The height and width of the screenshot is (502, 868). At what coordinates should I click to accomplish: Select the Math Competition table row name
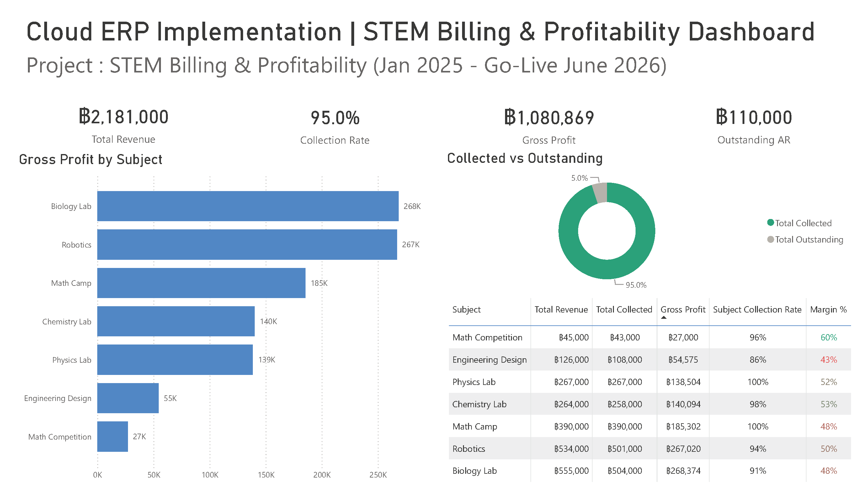click(x=487, y=337)
